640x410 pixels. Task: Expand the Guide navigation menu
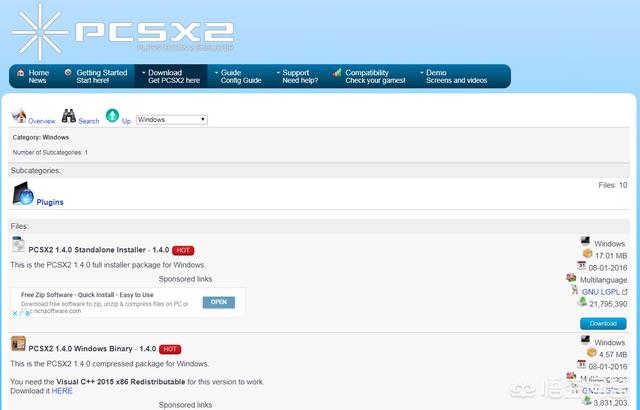coord(239,76)
